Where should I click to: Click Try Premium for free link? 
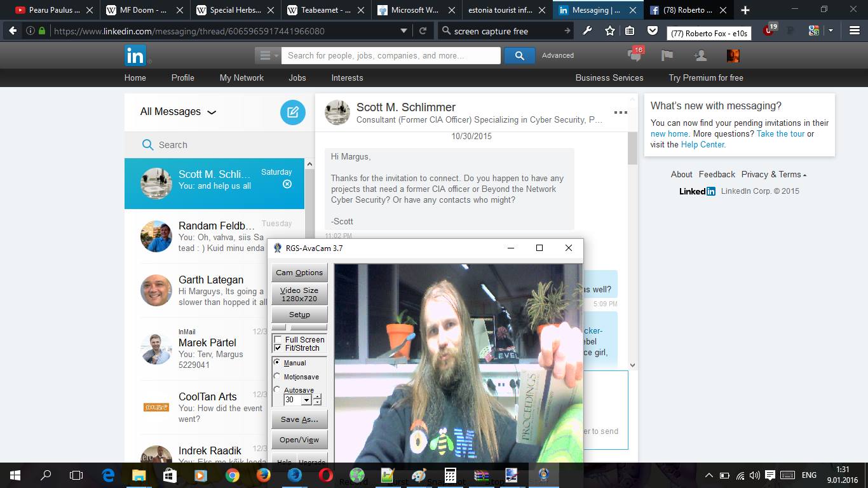pyautogui.click(x=706, y=78)
